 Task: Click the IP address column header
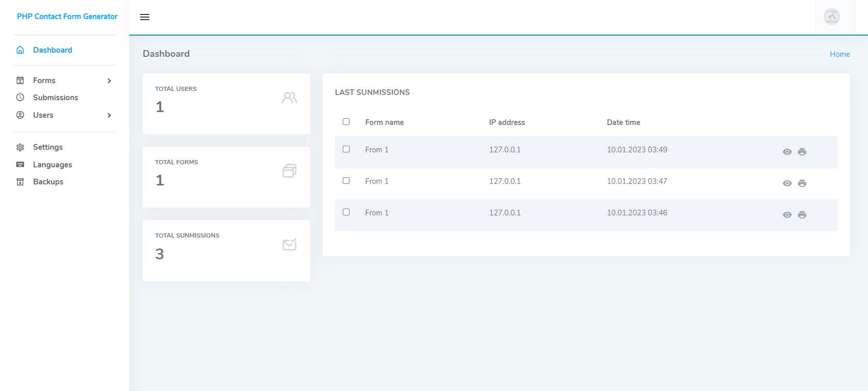point(507,122)
